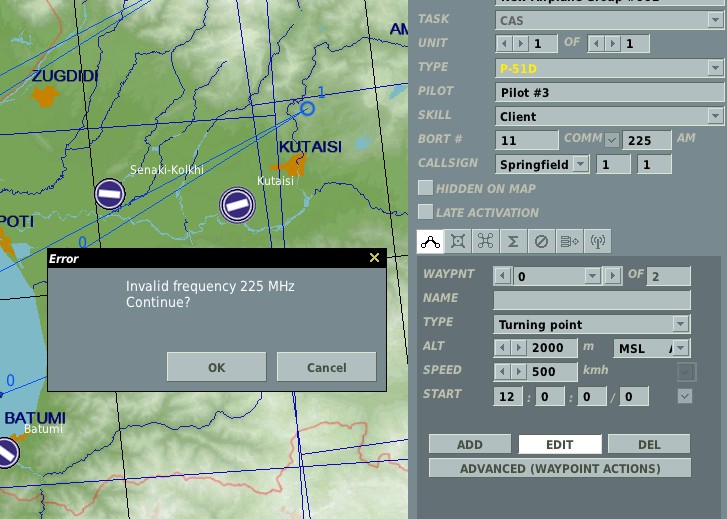The width and height of the screenshot is (727, 519).
Task: Select waypoint 1 circle on map
Action: (307, 109)
